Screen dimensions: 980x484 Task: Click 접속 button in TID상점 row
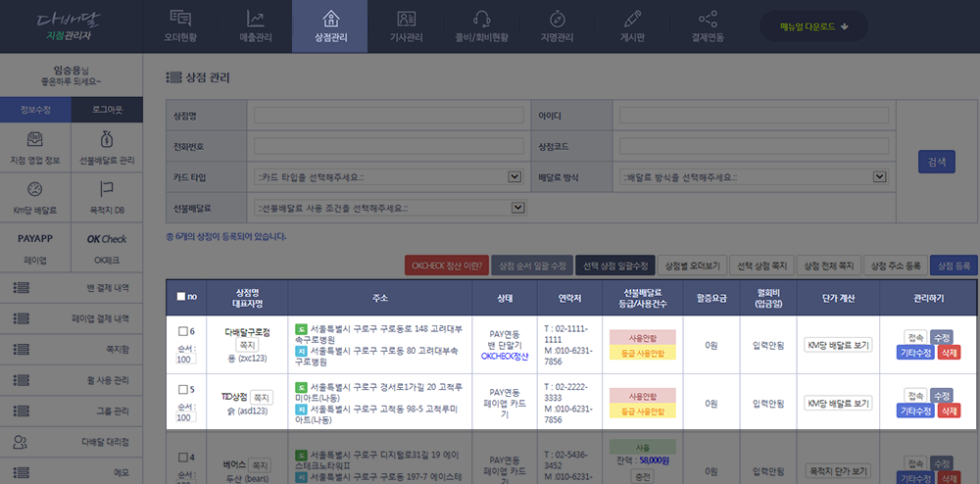915,395
